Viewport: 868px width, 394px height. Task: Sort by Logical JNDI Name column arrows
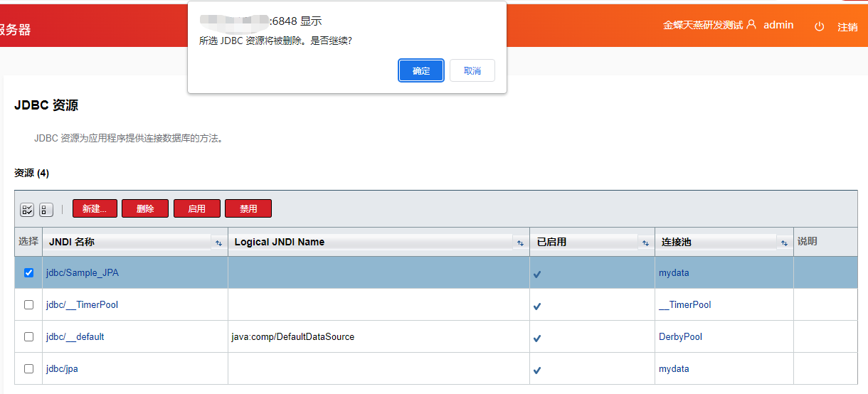pos(520,243)
